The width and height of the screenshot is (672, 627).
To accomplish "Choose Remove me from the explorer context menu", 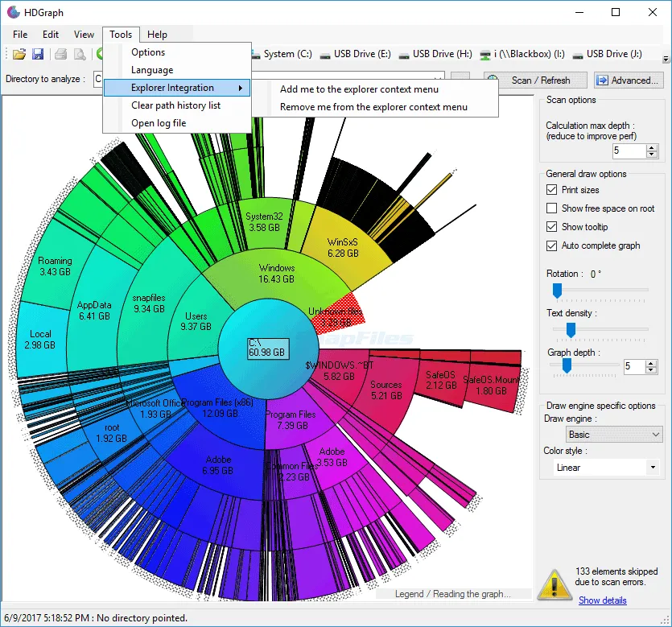I will point(375,107).
